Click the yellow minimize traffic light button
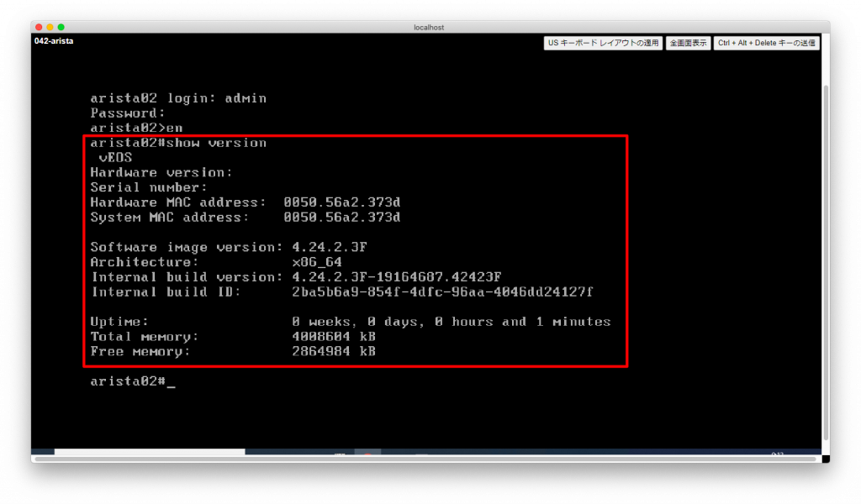This screenshot has height=504, width=861. pyautogui.click(x=49, y=26)
